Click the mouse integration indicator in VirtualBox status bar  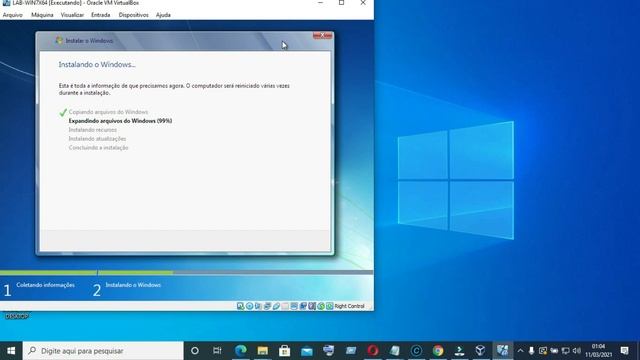pos(321,306)
